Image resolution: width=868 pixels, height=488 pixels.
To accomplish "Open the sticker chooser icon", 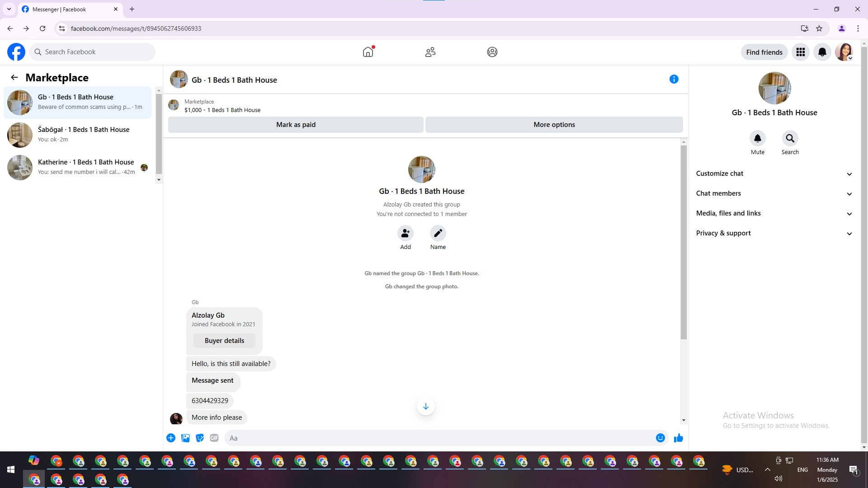I will (200, 438).
